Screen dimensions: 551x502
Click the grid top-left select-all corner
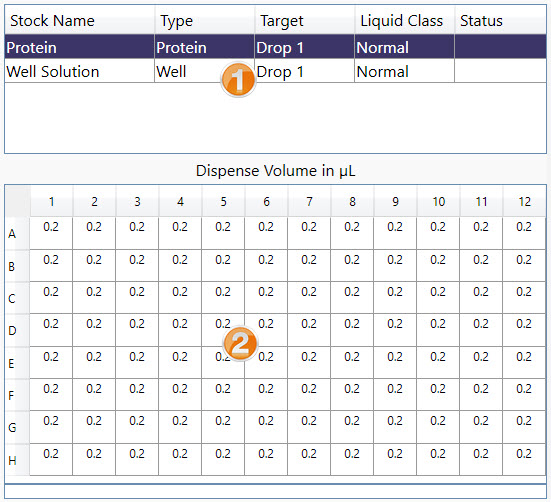[18, 202]
